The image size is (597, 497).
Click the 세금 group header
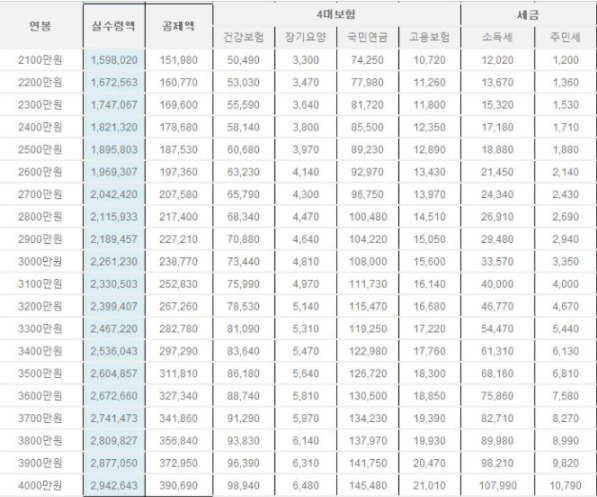pos(528,15)
